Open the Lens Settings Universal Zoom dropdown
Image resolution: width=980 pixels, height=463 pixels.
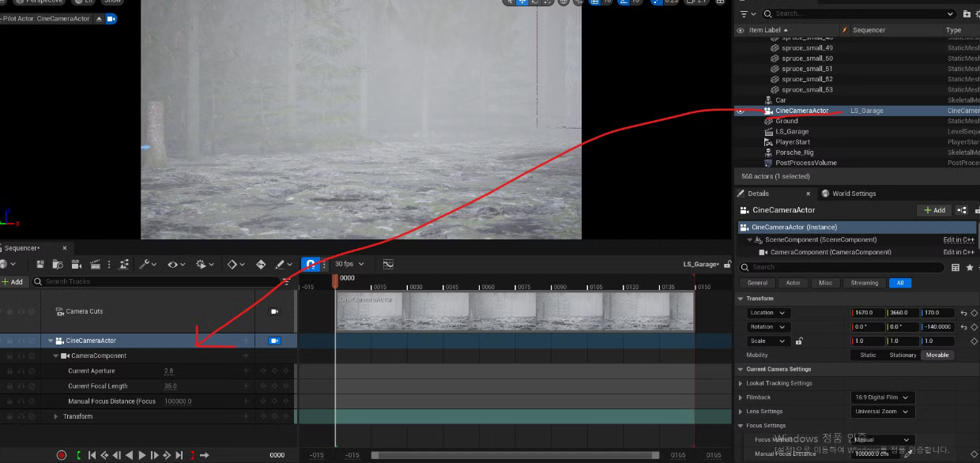[884, 412]
